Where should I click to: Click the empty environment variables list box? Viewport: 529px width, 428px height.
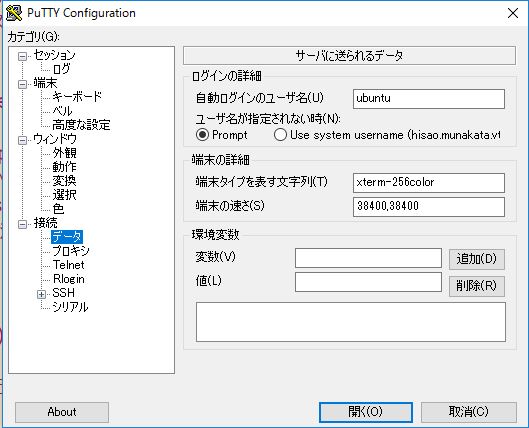coord(351,322)
